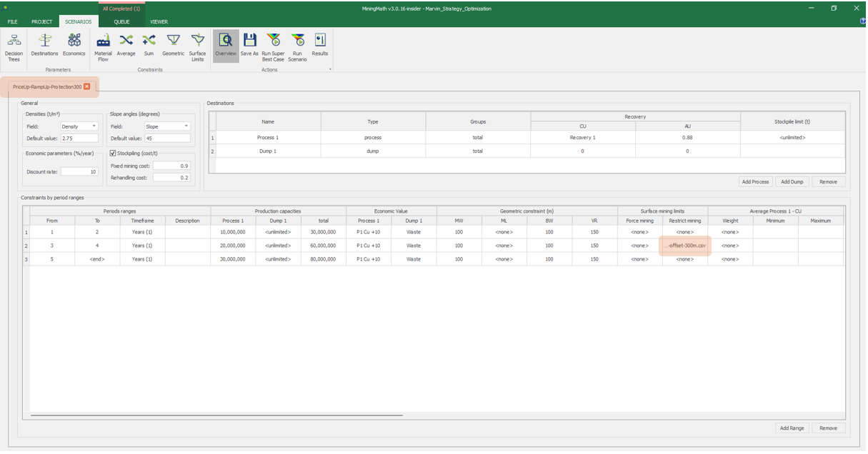The image size is (868, 454).
Task: Open the VIEWER tab
Action: click(159, 21)
